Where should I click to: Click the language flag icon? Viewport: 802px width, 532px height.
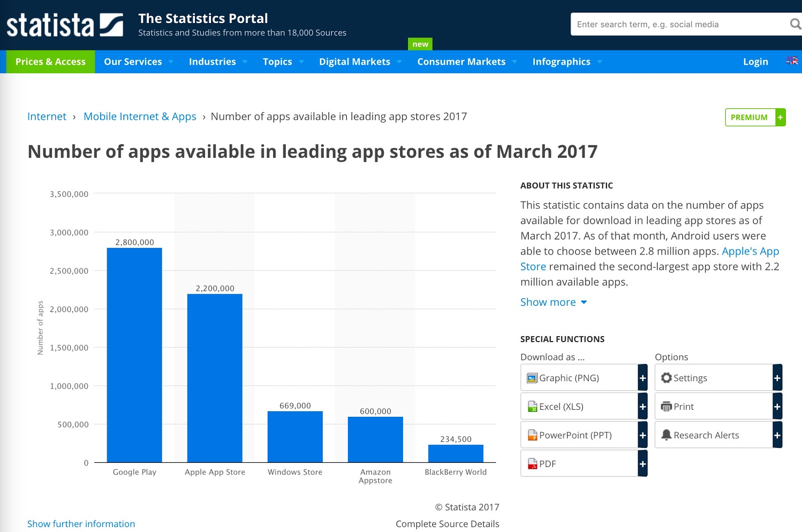[x=792, y=61]
